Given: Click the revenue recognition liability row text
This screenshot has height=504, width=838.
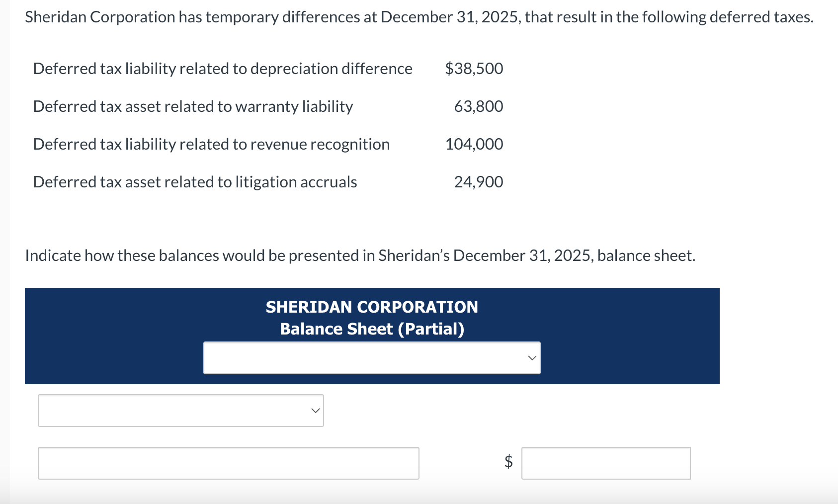Looking at the screenshot, I should point(211,144).
